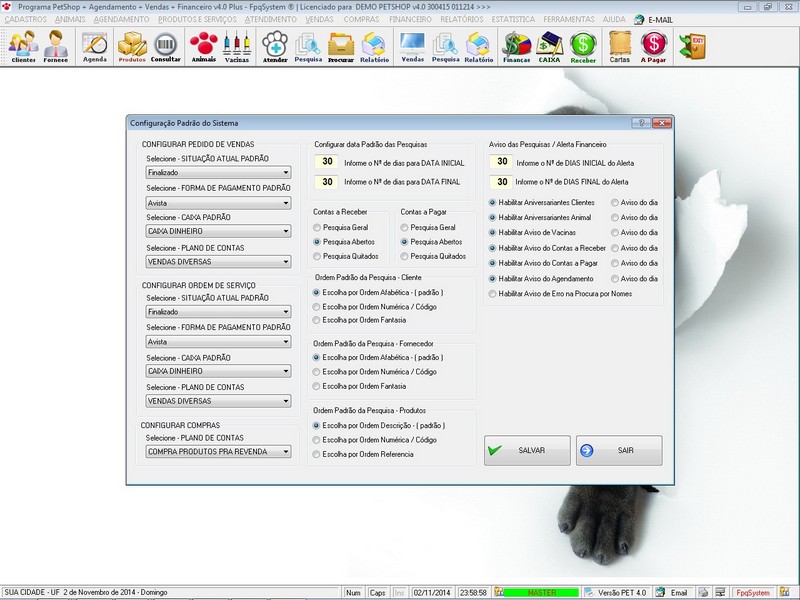800x600 pixels.
Task: Click the green Receber dollar icon
Action: [x=583, y=46]
